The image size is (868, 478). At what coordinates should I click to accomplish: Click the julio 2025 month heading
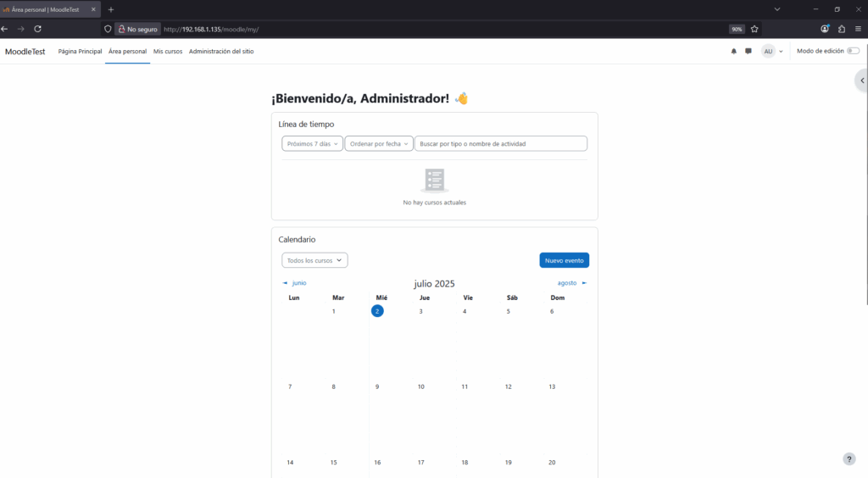[x=434, y=283]
